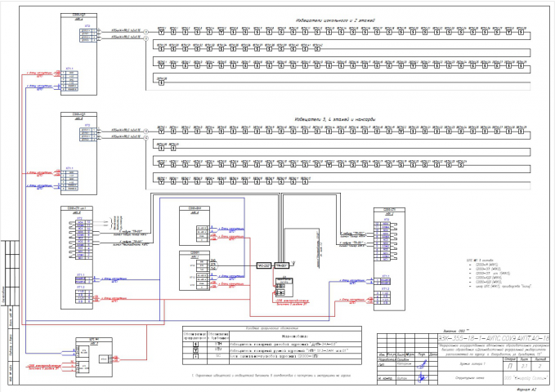
Task: Click the 'i' isolator symbol in the legend
Action: coord(195,356)
